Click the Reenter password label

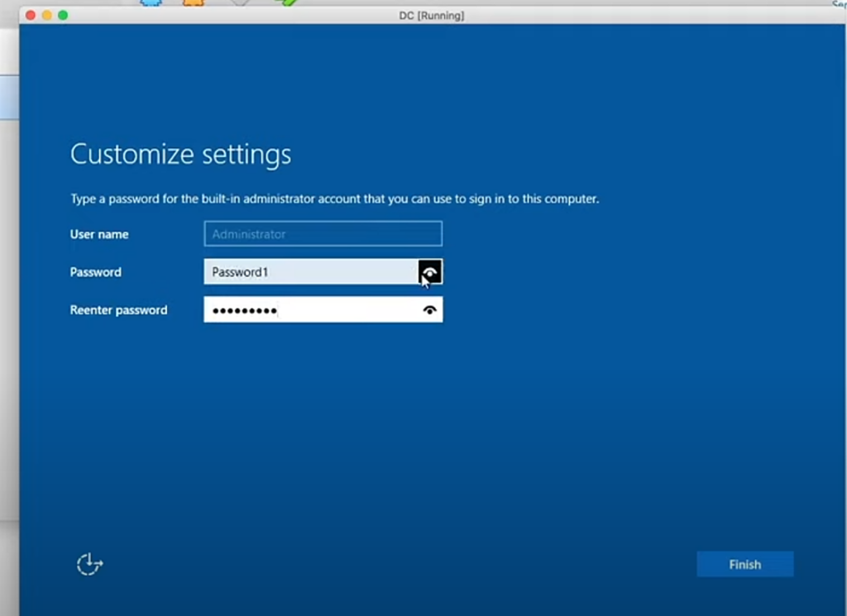coord(118,310)
